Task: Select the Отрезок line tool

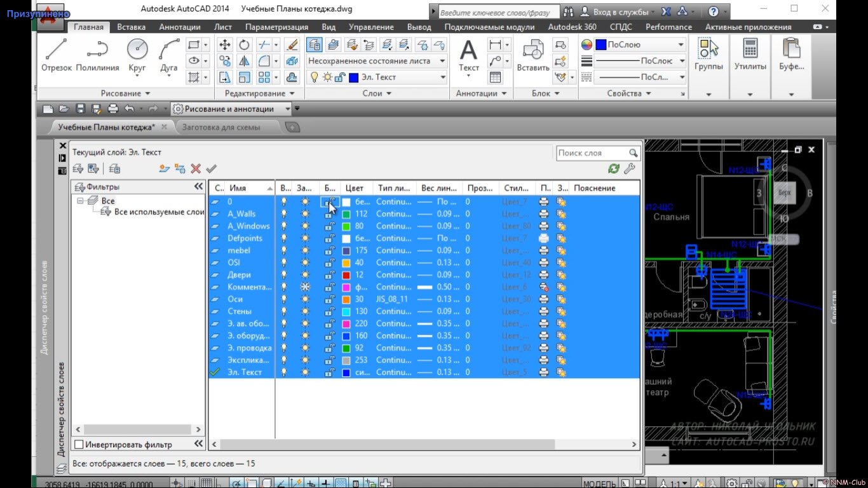Action: [x=57, y=55]
